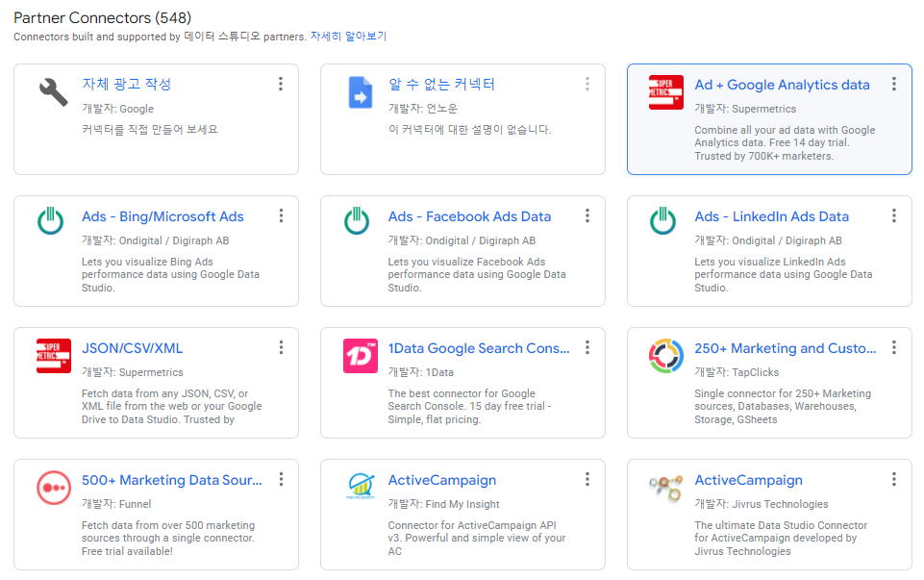Click text '개발자: Funnel'

point(116,505)
